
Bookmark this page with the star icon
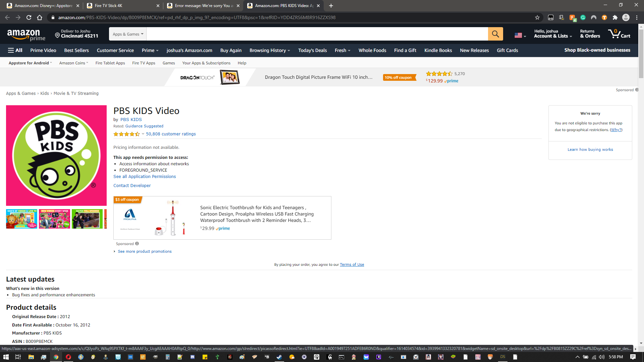(x=537, y=17)
